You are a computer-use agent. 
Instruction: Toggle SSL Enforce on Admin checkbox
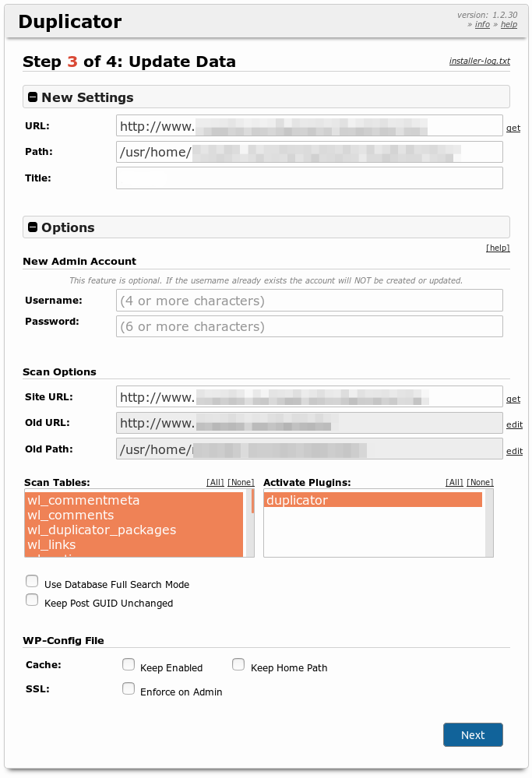tap(129, 688)
